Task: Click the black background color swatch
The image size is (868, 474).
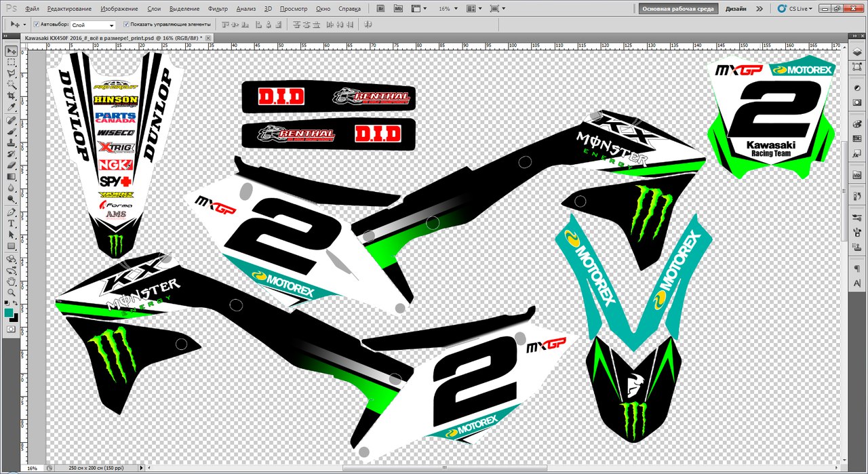Action: coord(15,317)
